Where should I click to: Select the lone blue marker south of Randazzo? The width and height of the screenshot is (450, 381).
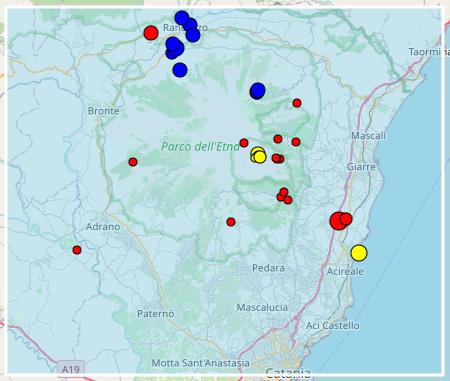click(x=180, y=70)
